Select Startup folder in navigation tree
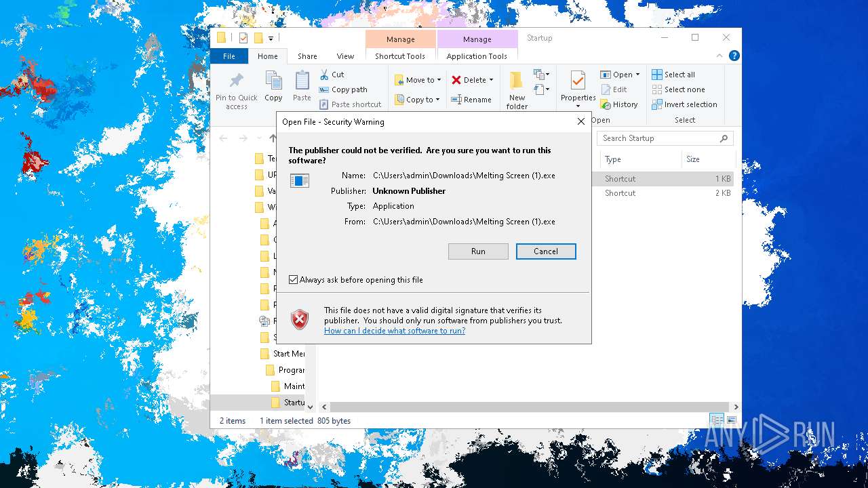Viewport: 868px width, 488px height. pyautogui.click(x=288, y=402)
